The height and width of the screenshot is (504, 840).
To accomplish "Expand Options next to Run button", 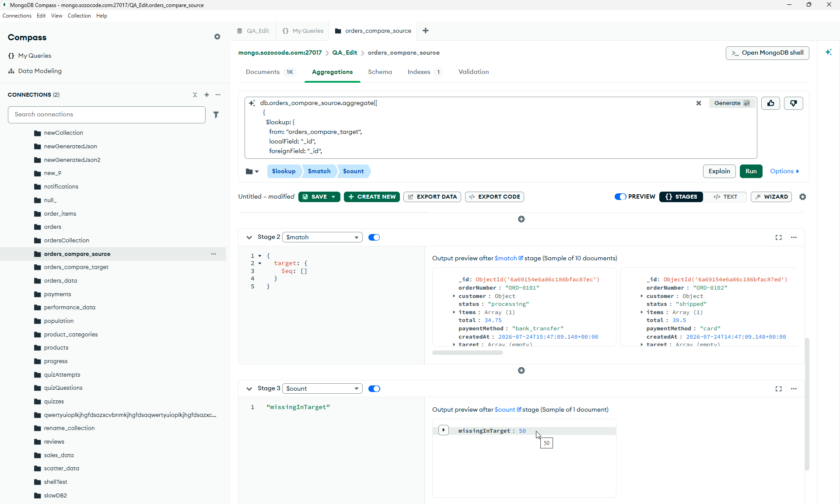I will [784, 171].
